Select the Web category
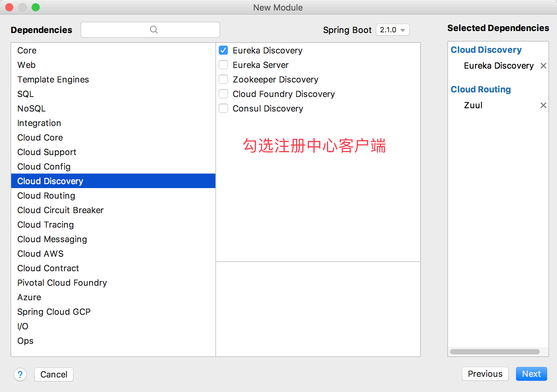 point(113,65)
